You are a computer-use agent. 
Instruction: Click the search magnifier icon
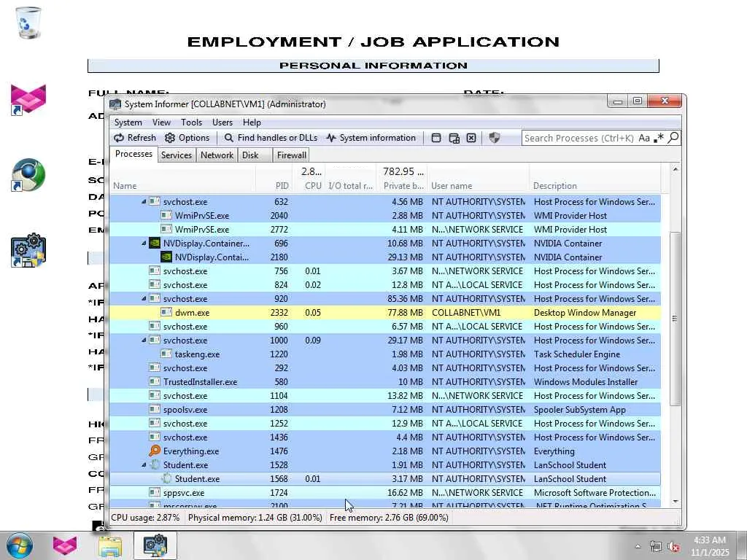tap(673, 138)
